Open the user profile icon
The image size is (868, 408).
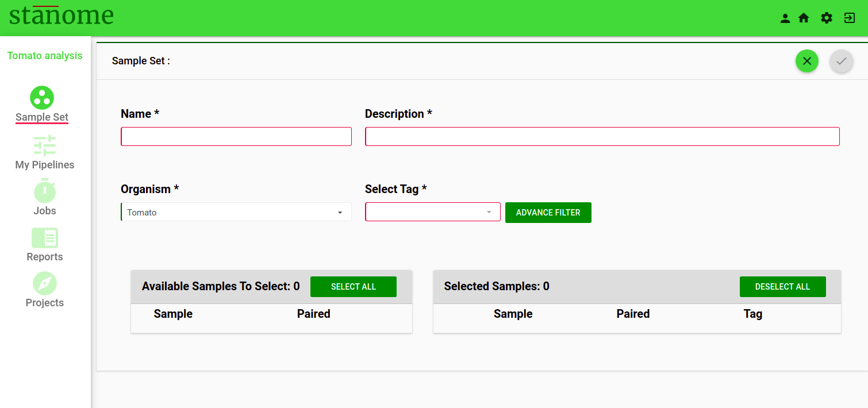[x=785, y=18]
